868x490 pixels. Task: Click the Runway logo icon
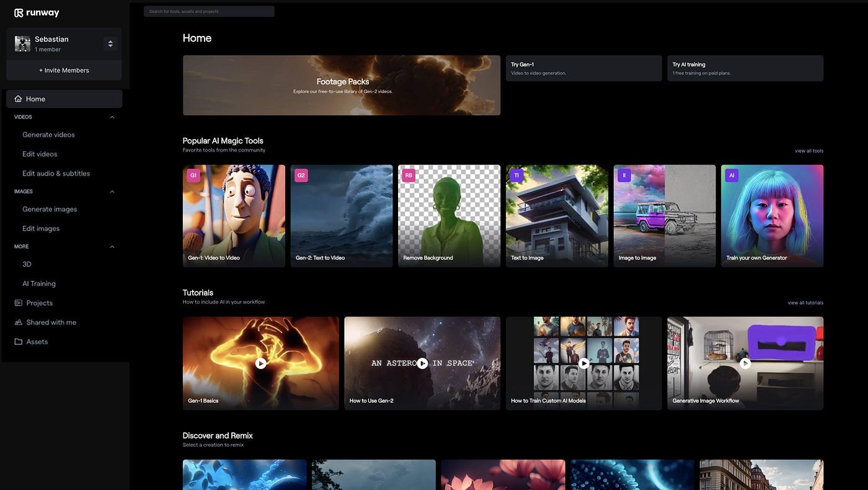pyautogui.click(x=19, y=12)
